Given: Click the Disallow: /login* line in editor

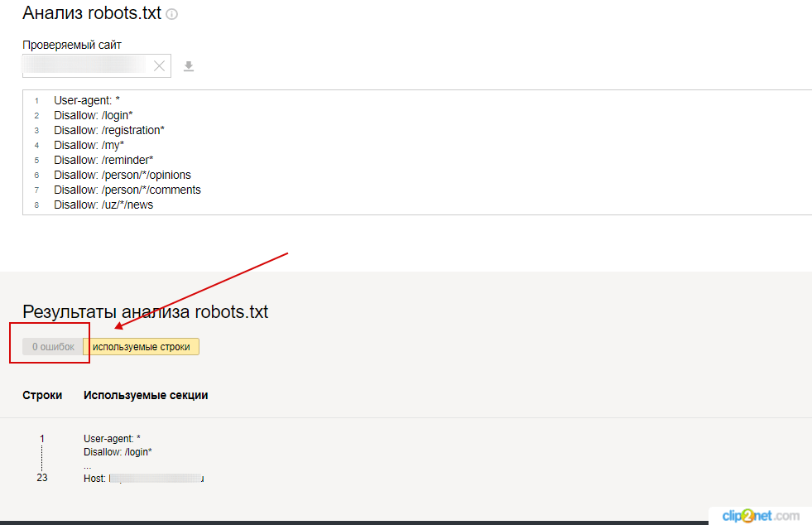Looking at the screenshot, I should pyautogui.click(x=94, y=115).
